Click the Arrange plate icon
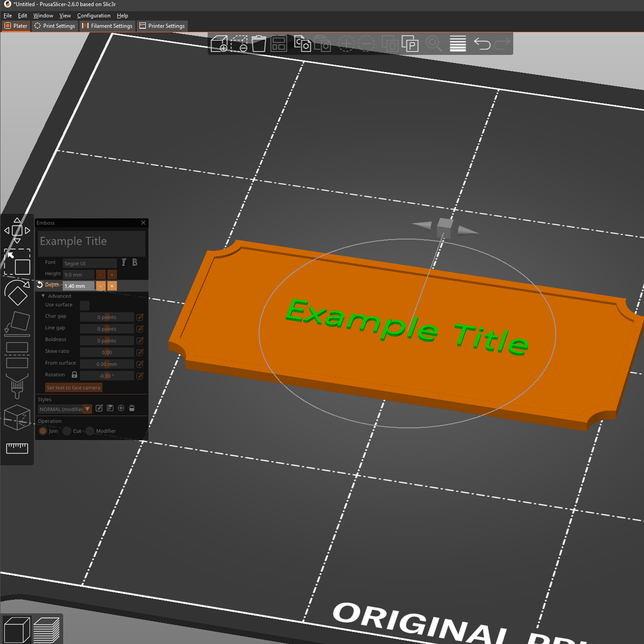The width and height of the screenshot is (644, 644). tap(279, 44)
